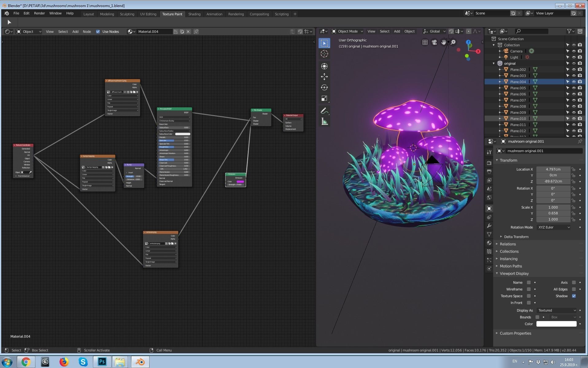Image resolution: width=588 pixels, height=368 pixels.
Task: Click the zoom magnifier icon in viewport
Action: click(x=453, y=43)
